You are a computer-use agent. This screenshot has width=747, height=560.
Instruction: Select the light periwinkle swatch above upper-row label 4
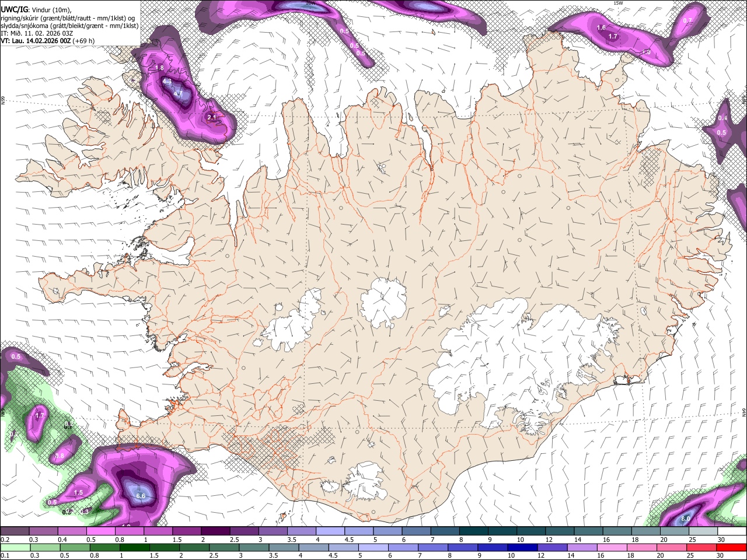330,531
